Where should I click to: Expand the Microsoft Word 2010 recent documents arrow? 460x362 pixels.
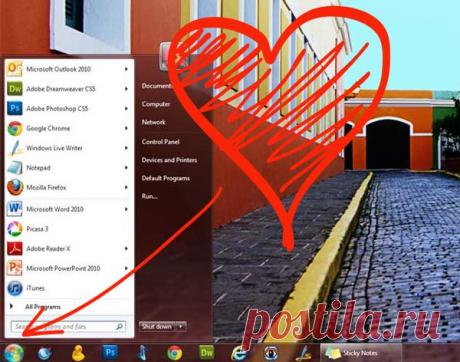pyautogui.click(x=126, y=209)
